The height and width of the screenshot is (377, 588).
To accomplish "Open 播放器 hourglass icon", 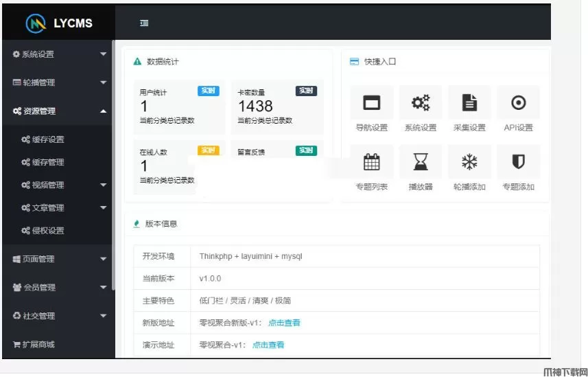I will [420, 162].
